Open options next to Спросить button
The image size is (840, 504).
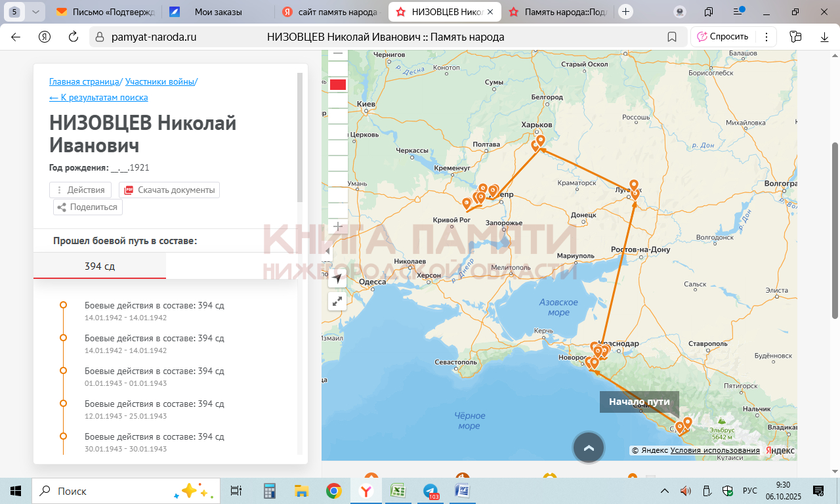pos(766,37)
